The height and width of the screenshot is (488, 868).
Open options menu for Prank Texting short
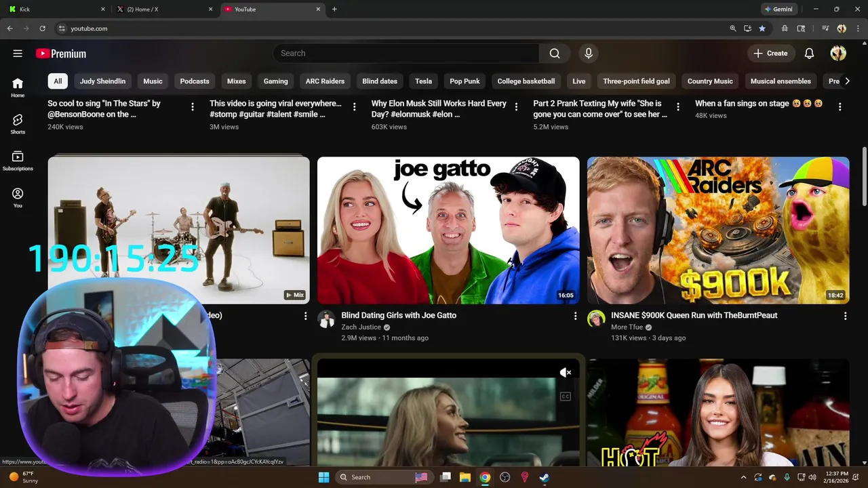pos(678,107)
